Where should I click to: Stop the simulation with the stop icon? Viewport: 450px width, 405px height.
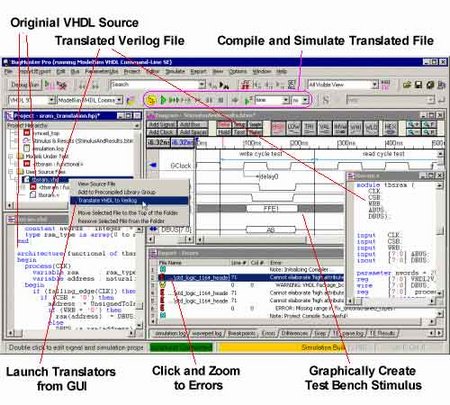221,100
